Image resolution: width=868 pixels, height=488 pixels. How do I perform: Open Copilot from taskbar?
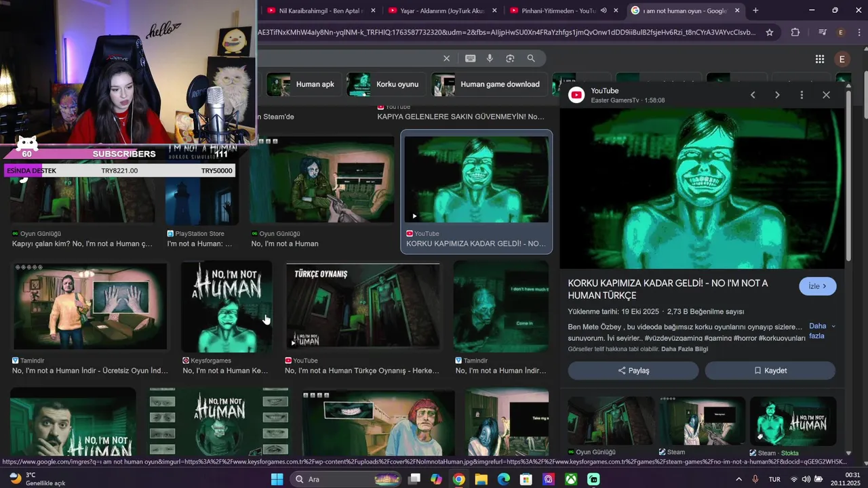tap(436, 479)
